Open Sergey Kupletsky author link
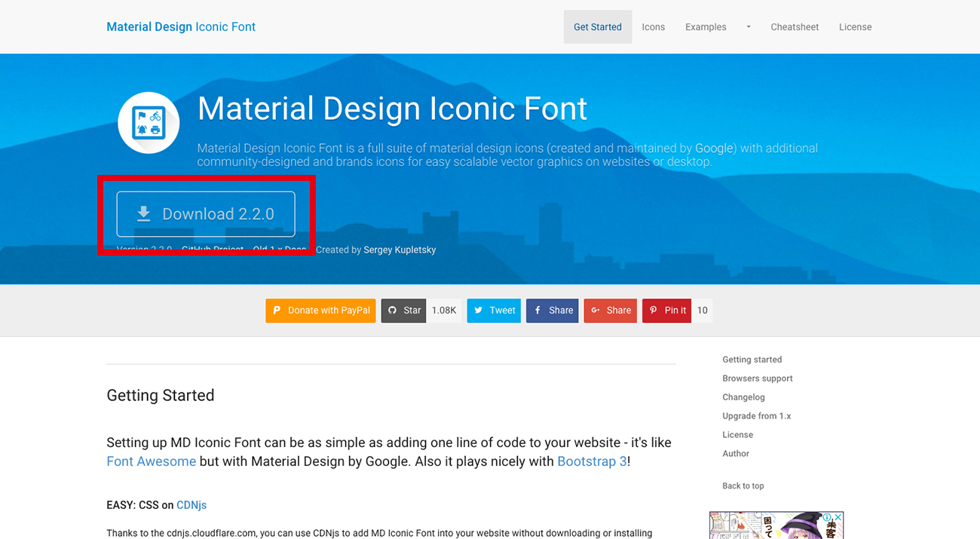 pos(400,250)
